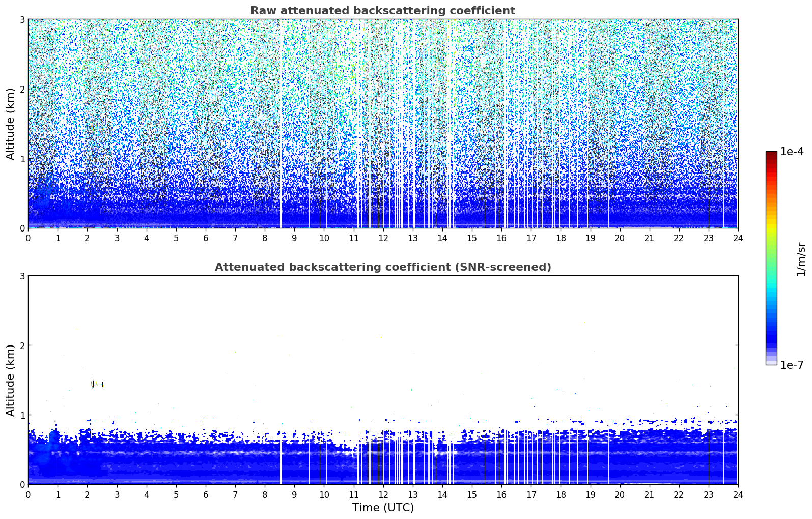812x519 pixels.
Task: Click the colorbar gradient strip
Action: (771, 258)
